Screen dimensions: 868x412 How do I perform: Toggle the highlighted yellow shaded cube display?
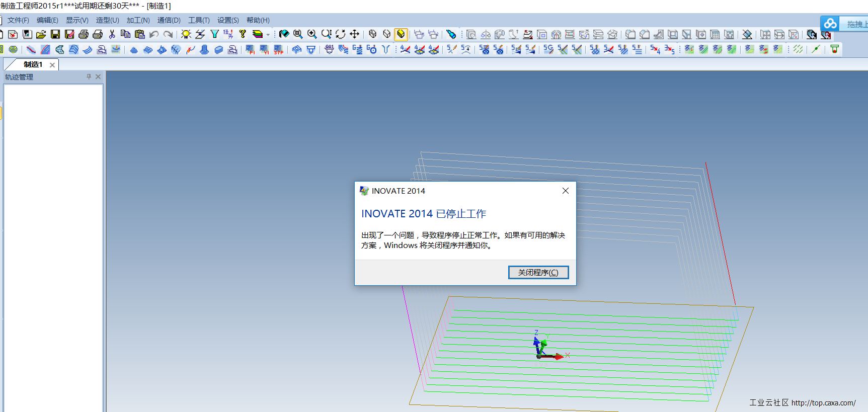tap(401, 34)
